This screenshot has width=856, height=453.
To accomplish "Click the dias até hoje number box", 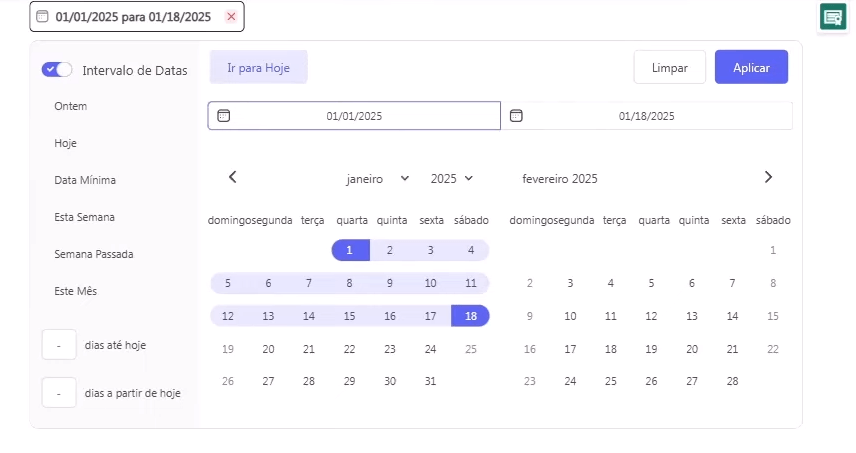I will pos(59,345).
